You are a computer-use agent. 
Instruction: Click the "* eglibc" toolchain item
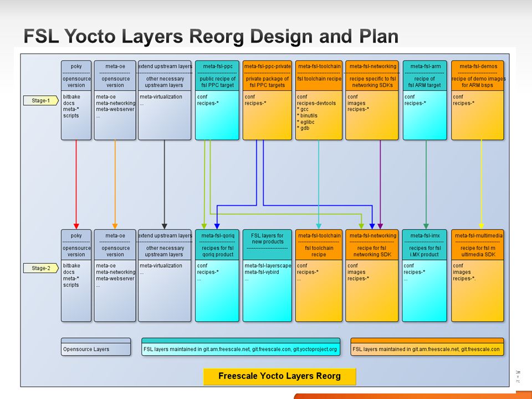tap(306, 122)
